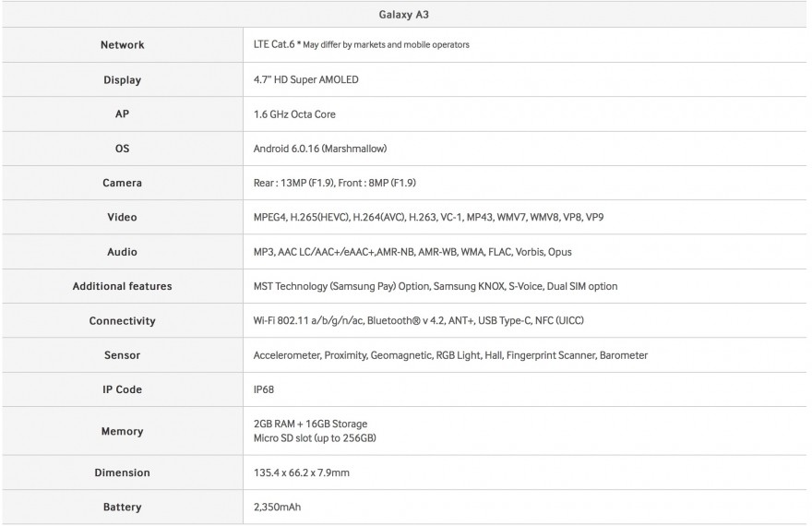Click the AP row label
Image resolution: width=812 pixels, height=526 pixels.
122,114
